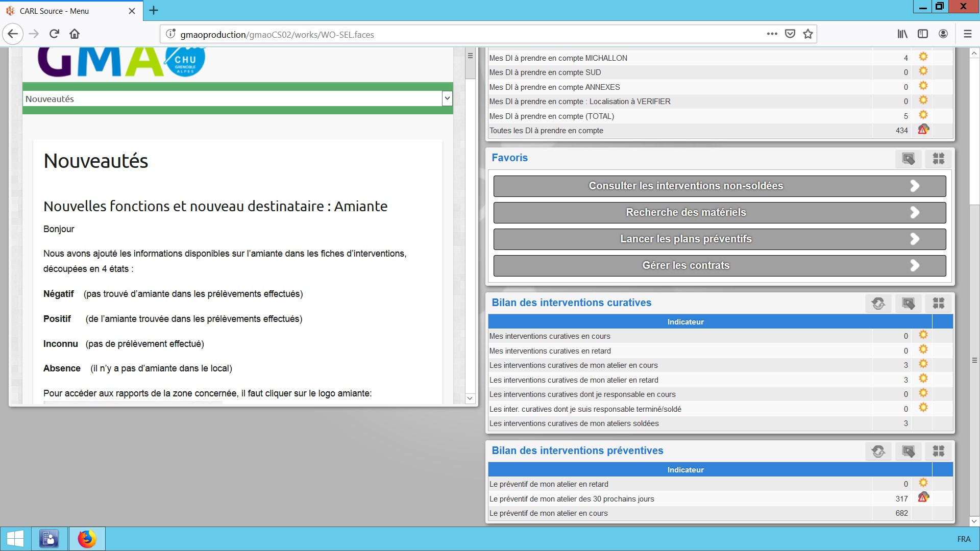This screenshot has width=980, height=551.
Task: Collapse the Favoris panel with shrink icon
Action: pyautogui.click(x=939, y=159)
